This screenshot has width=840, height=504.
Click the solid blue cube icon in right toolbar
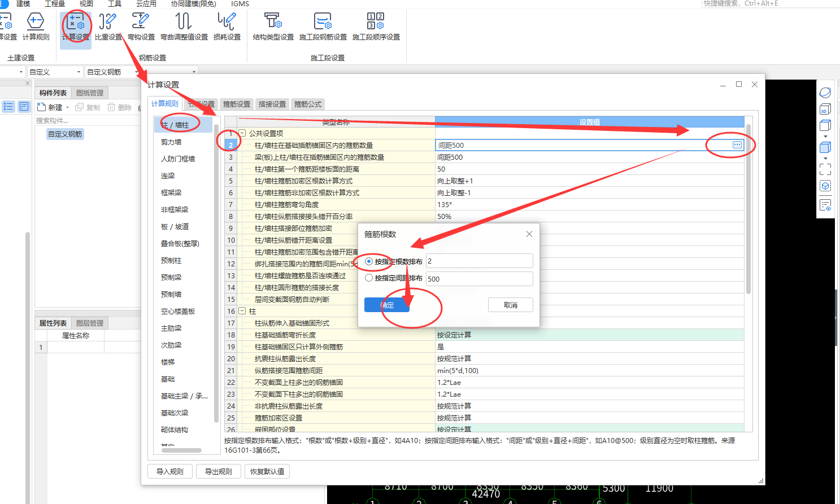[x=825, y=147]
